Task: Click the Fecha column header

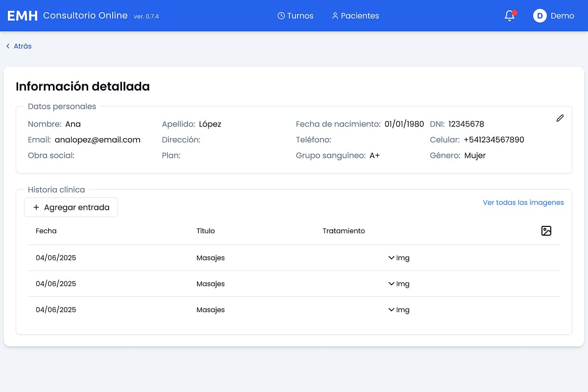Action: (x=46, y=231)
